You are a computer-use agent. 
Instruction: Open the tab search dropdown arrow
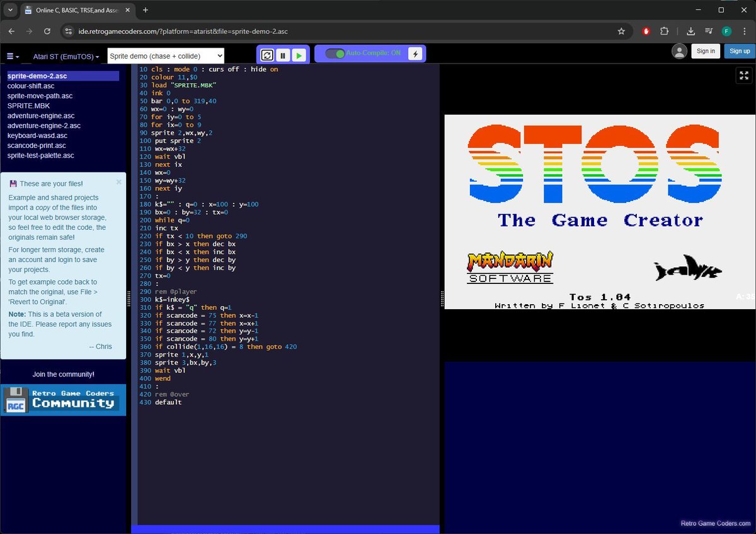tap(10, 10)
